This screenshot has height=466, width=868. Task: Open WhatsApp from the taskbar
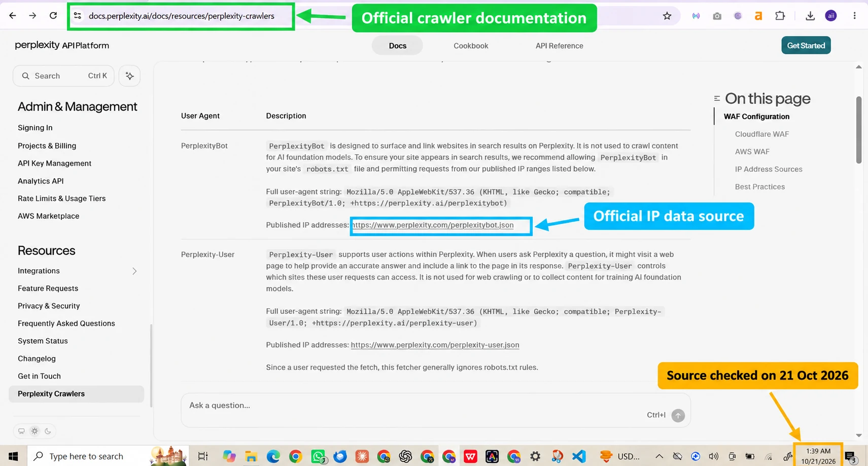[x=318, y=456]
